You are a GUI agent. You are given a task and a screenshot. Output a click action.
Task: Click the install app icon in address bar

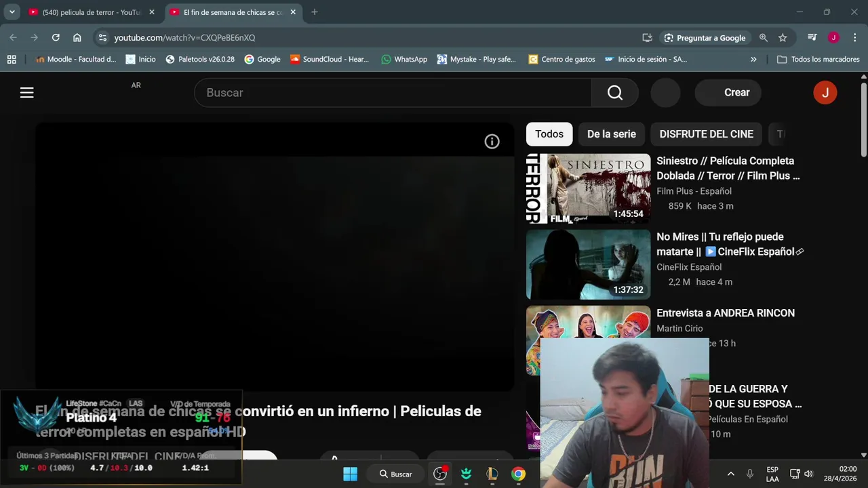pos(647,38)
